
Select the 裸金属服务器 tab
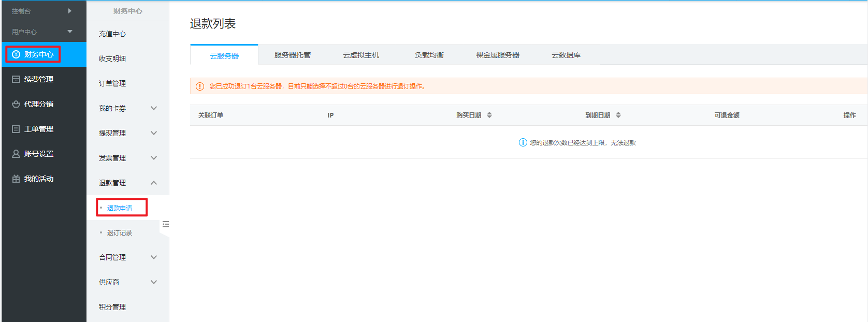point(498,55)
